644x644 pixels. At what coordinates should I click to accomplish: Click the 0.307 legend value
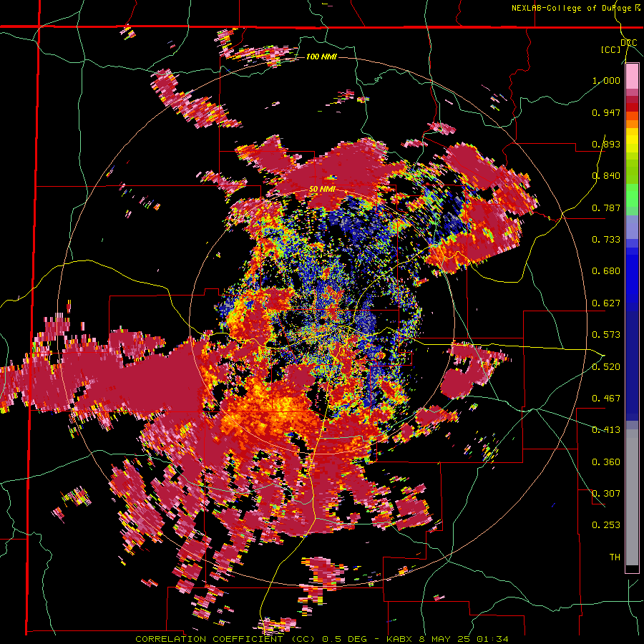point(606,494)
